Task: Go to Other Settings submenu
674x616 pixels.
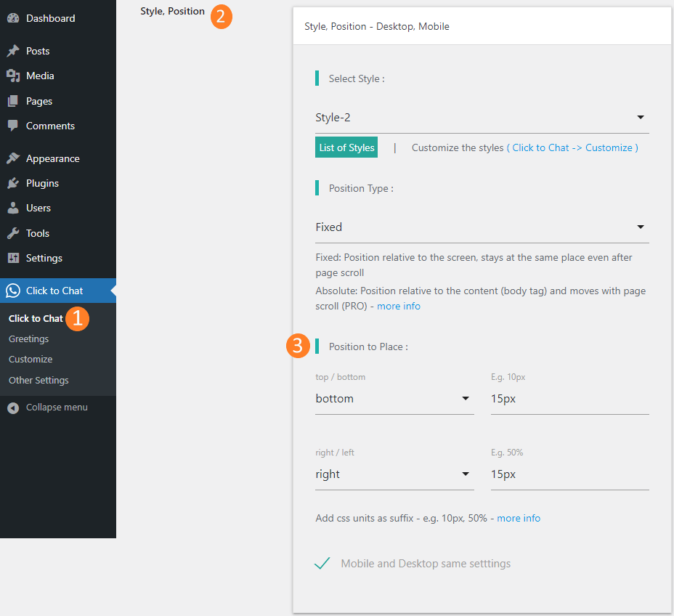Action: (38, 380)
